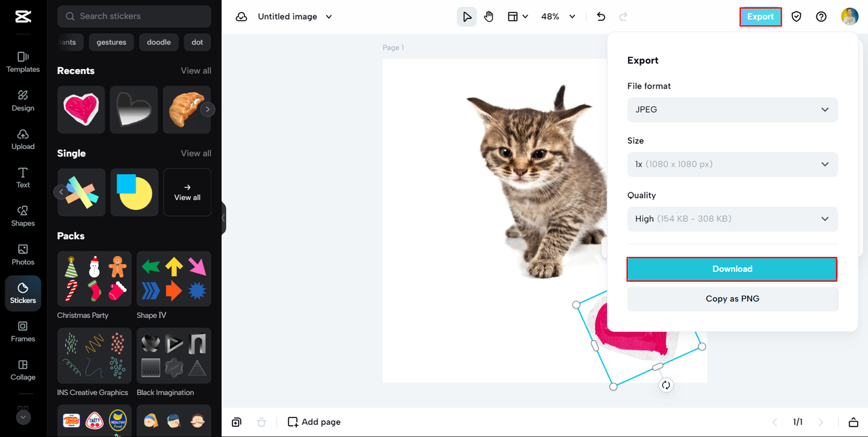Open the Upload sidebar panel

[x=23, y=139]
